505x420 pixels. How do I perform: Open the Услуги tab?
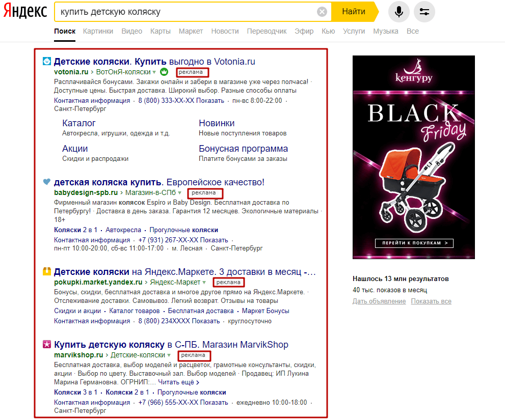(354, 31)
